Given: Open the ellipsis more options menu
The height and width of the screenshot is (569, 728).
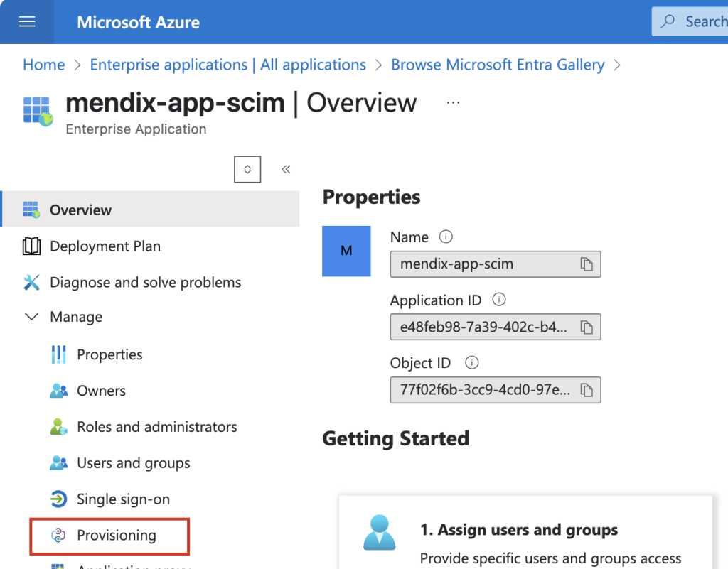Looking at the screenshot, I should pos(453,103).
